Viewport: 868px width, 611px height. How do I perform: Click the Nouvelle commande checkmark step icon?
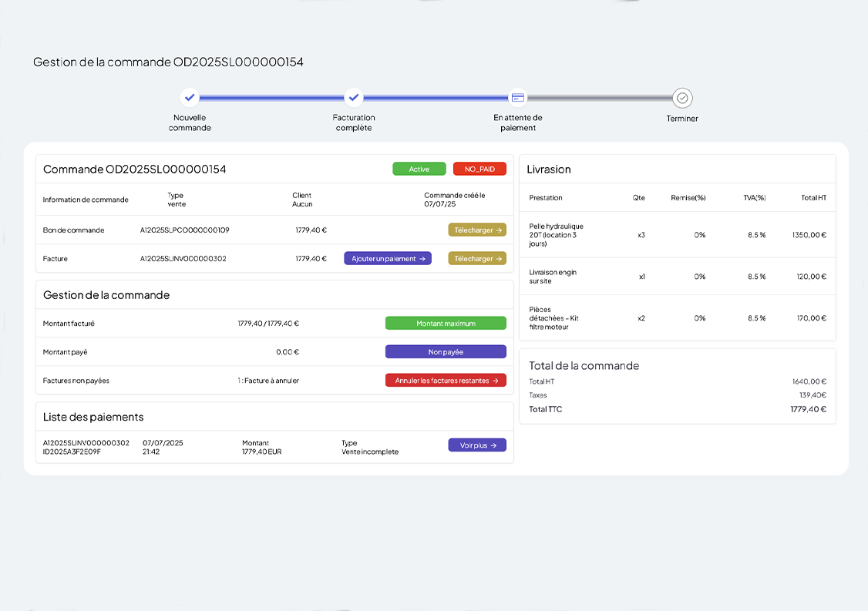point(190,98)
